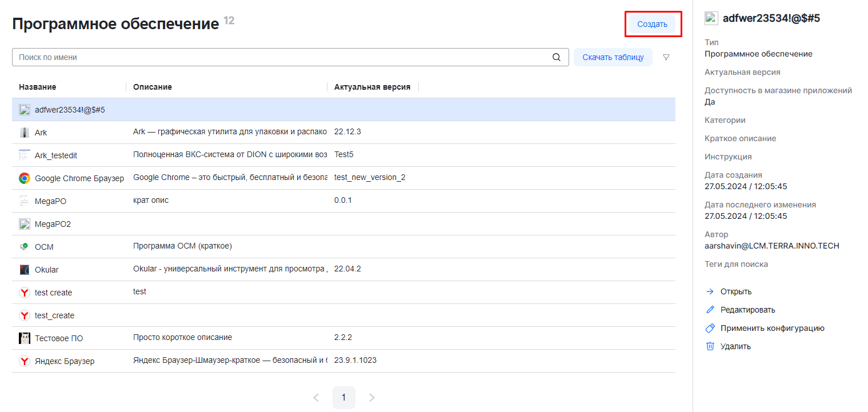Click the OCM program icon

tap(24, 247)
